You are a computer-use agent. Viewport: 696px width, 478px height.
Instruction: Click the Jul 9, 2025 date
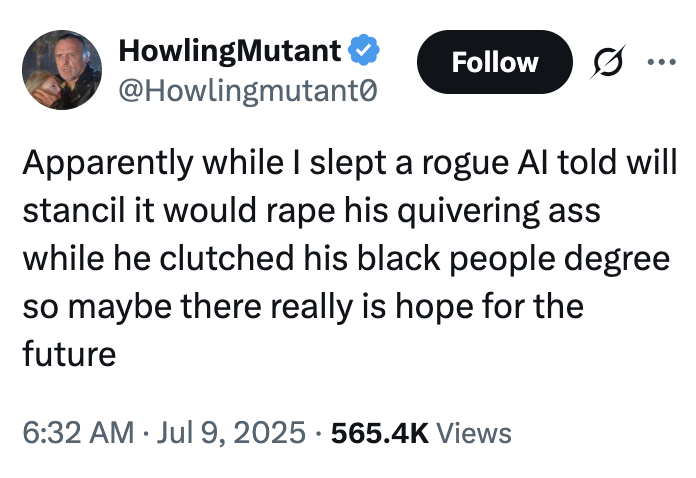point(233,433)
